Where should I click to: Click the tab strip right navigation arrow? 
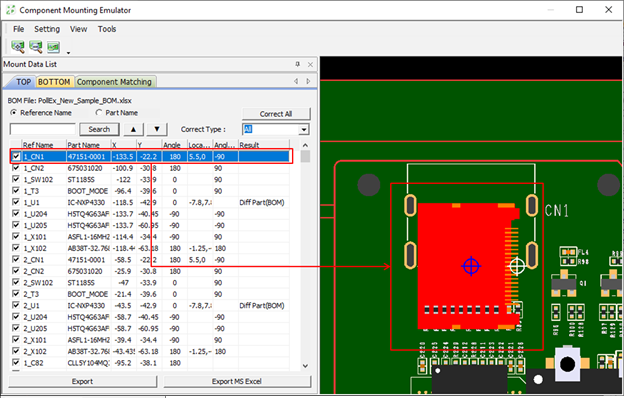tap(308, 81)
